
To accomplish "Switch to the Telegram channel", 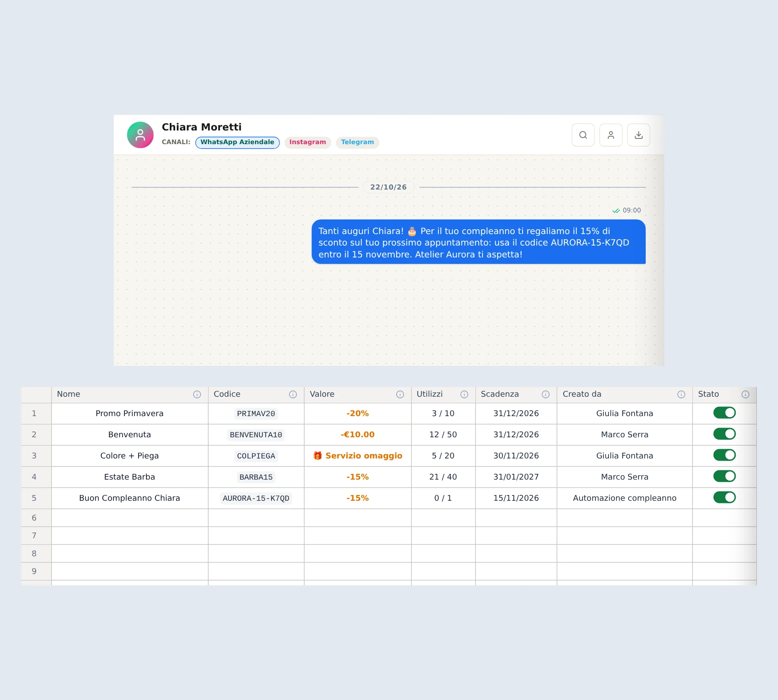I will (x=358, y=142).
